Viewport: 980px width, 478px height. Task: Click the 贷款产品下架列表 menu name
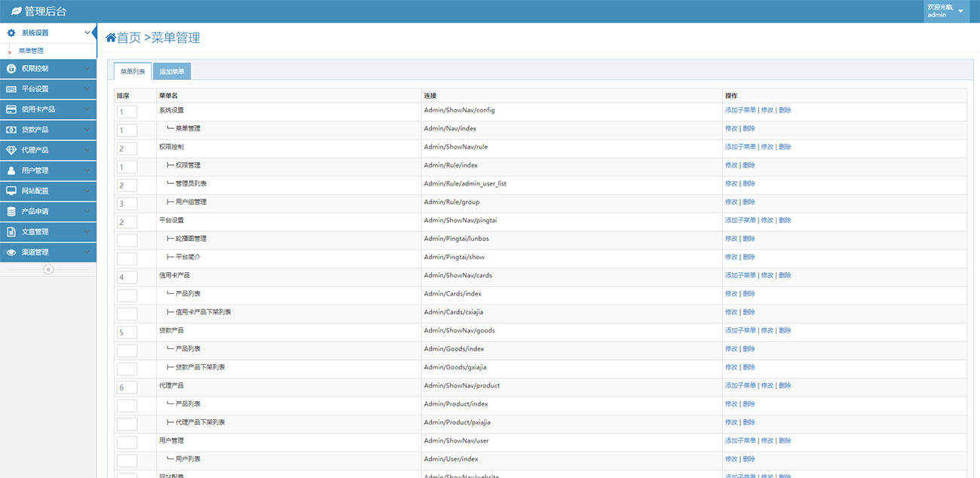tap(200, 367)
